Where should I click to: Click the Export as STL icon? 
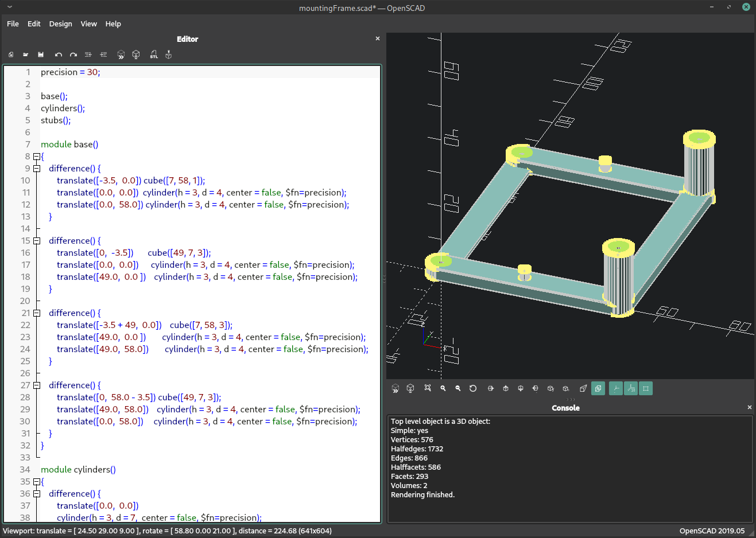click(x=153, y=54)
